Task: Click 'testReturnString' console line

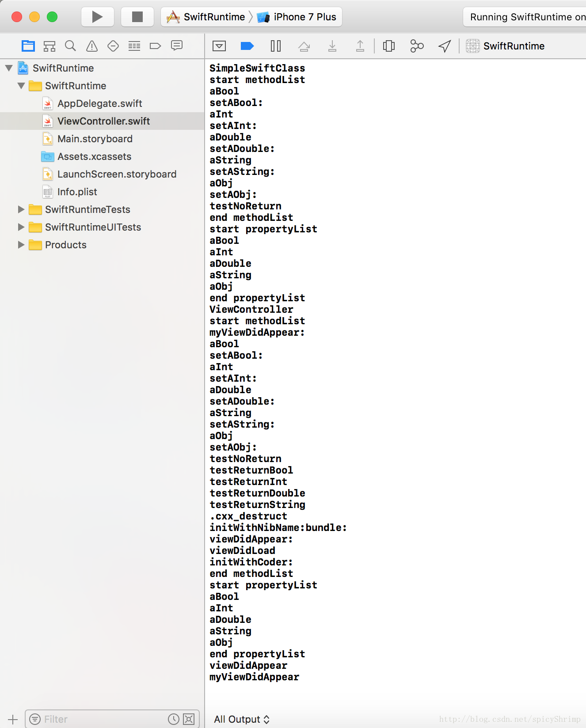Action: tap(257, 504)
